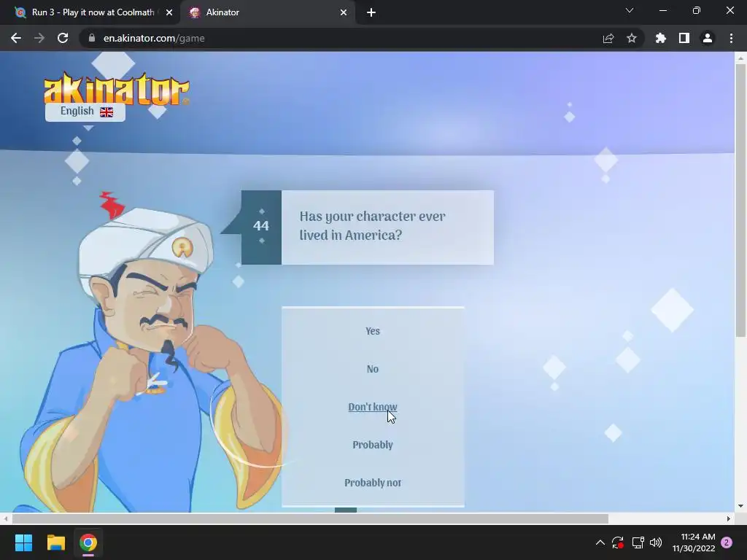Open the Chrome profile menu

pos(708,38)
